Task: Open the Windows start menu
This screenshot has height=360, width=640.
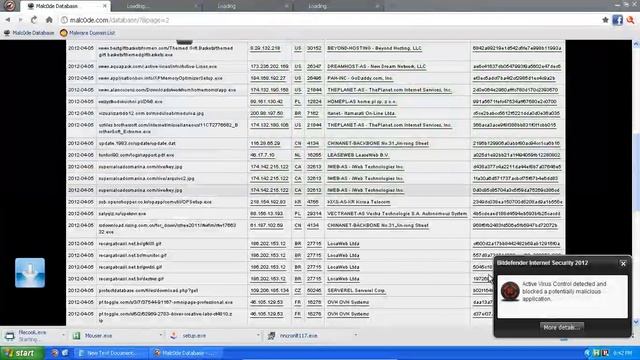Action: (x=22, y=353)
